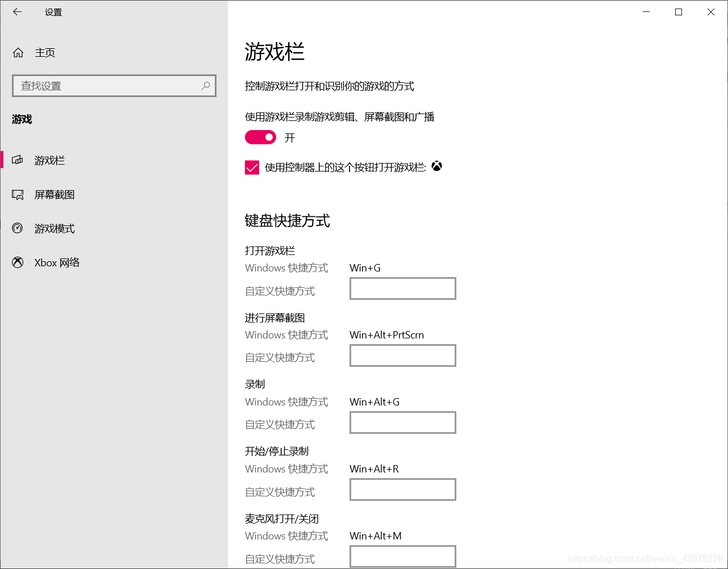Open the 主页 home icon
The image size is (728, 569).
tap(18, 53)
